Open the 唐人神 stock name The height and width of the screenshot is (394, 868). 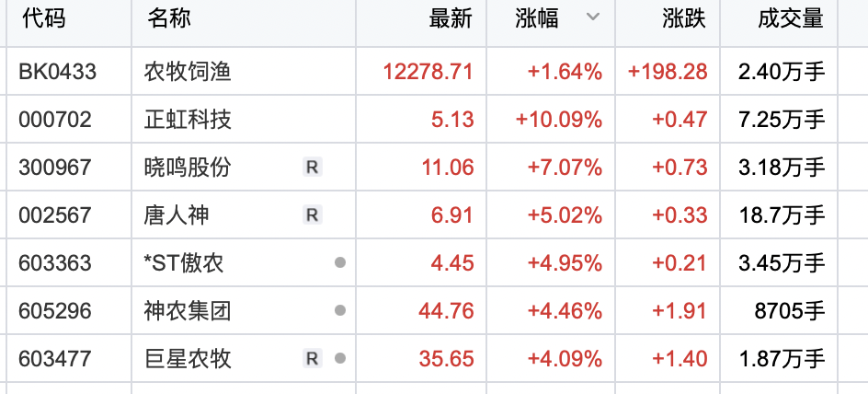tap(177, 215)
